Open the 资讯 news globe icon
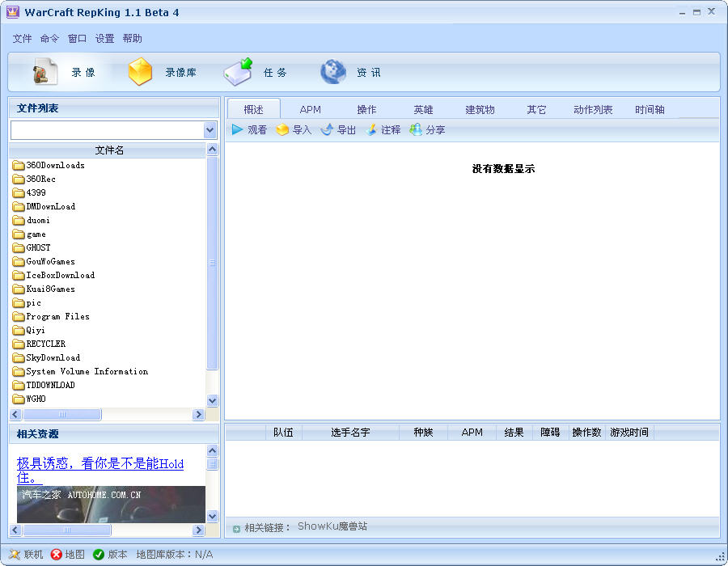This screenshot has height=566, width=728. click(332, 73)
